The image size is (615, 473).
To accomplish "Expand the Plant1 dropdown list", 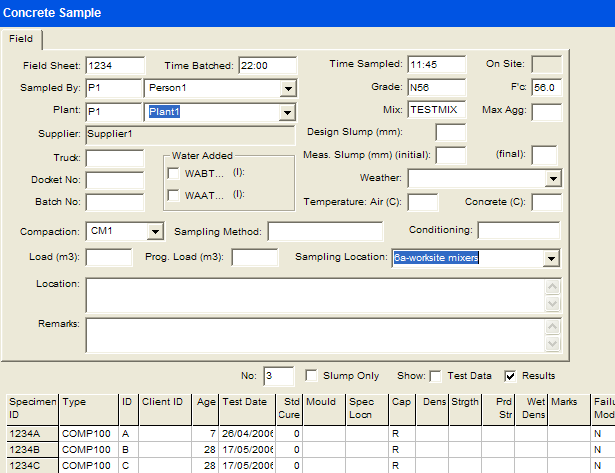I will (x=288, y=111).
